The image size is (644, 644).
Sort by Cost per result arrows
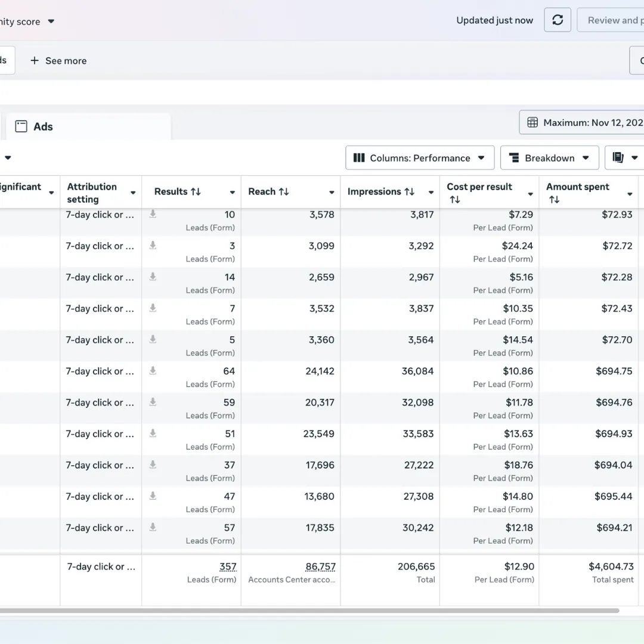pos(455,200)
